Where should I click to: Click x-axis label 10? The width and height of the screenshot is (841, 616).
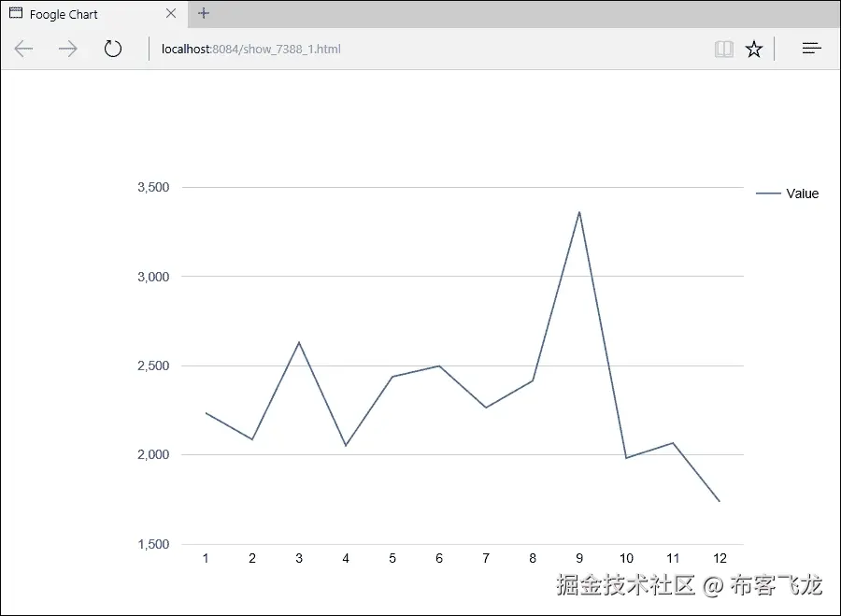point(626,559)
